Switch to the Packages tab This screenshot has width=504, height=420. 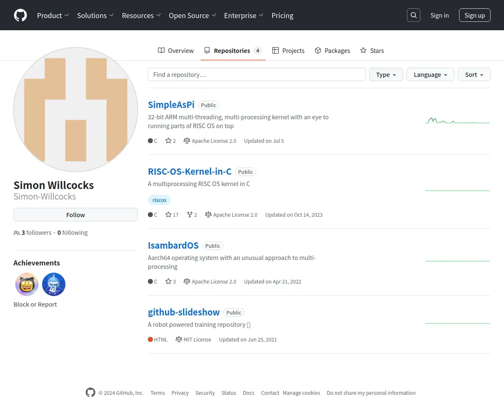[332, 50]
